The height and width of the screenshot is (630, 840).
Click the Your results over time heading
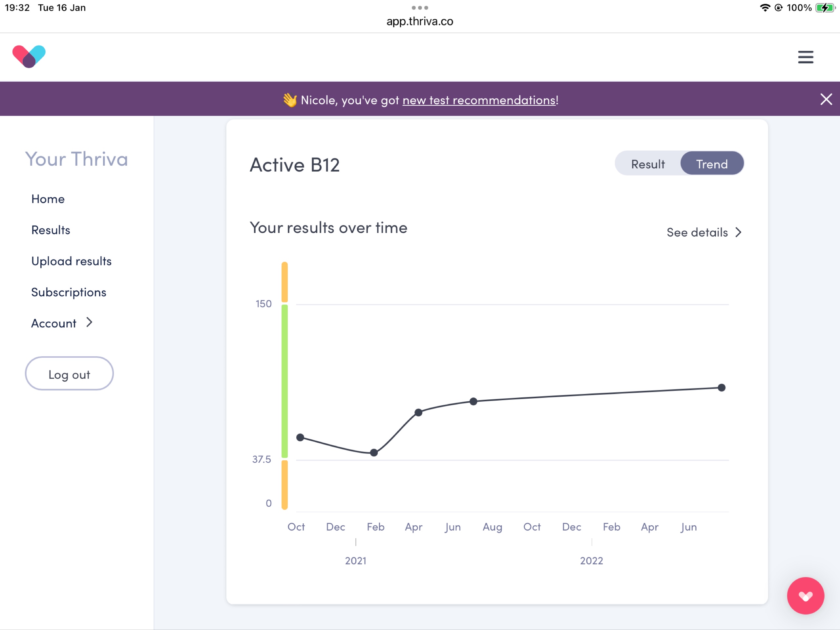(x=328, y=228)
